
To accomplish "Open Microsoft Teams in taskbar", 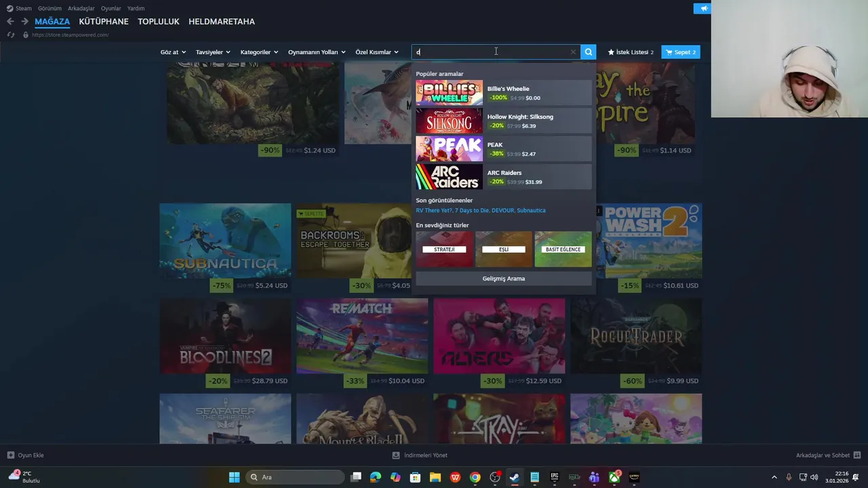I will 594,477.
